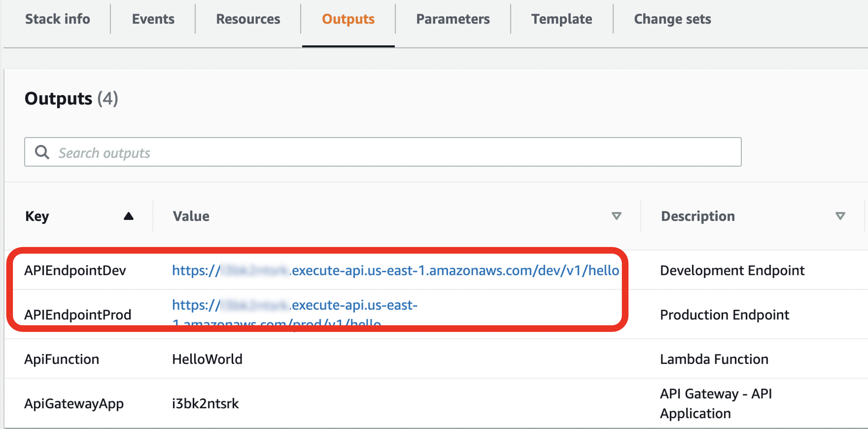Open the APIEndpointDev dev URL link

[395, 271]
